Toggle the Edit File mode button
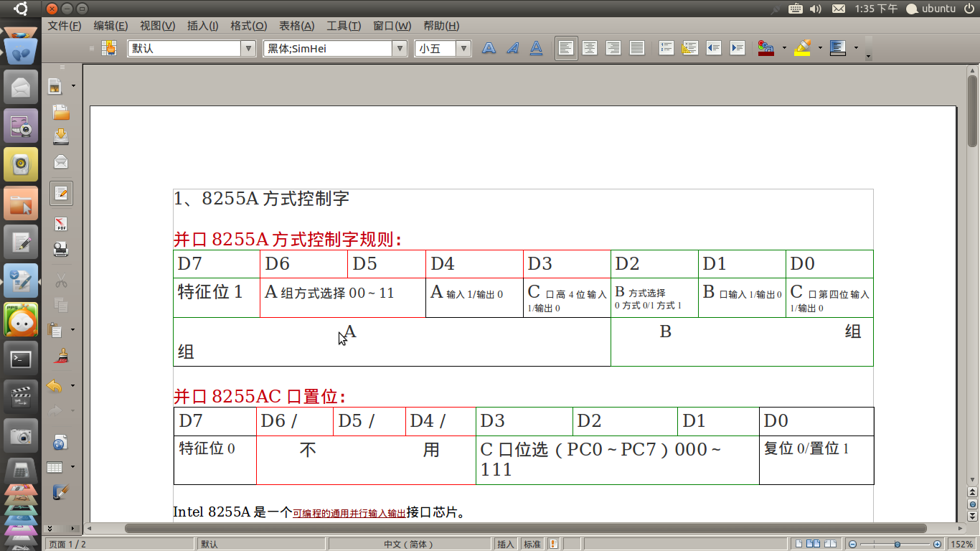 (x=61, y=193)
